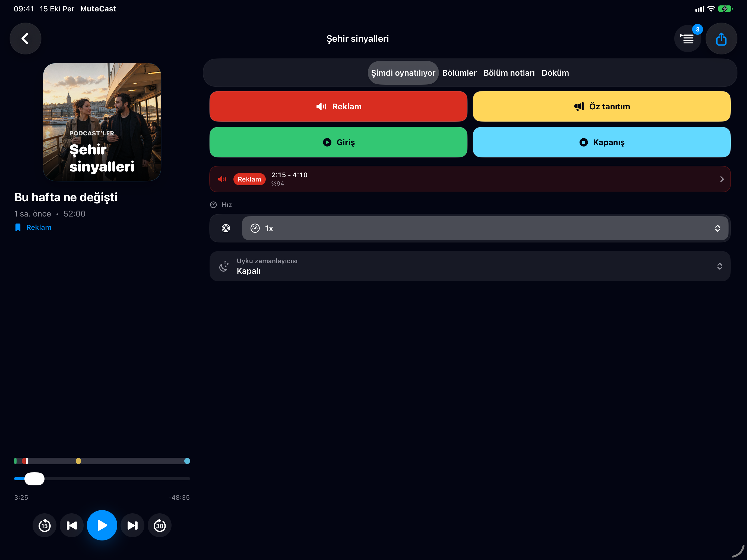Screen dimensions: 747x560
Task: Go back with the chevron button
Action: tap(25, 39)
